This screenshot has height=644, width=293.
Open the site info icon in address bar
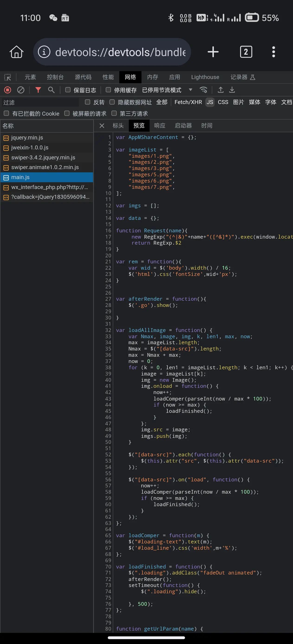pos(44,52)
